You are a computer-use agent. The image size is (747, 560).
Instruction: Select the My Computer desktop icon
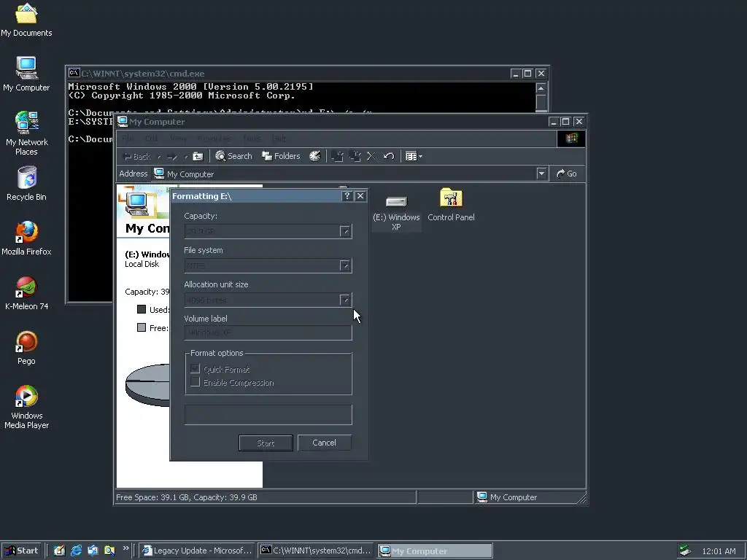pyautogui.click(x=26, y=74)
